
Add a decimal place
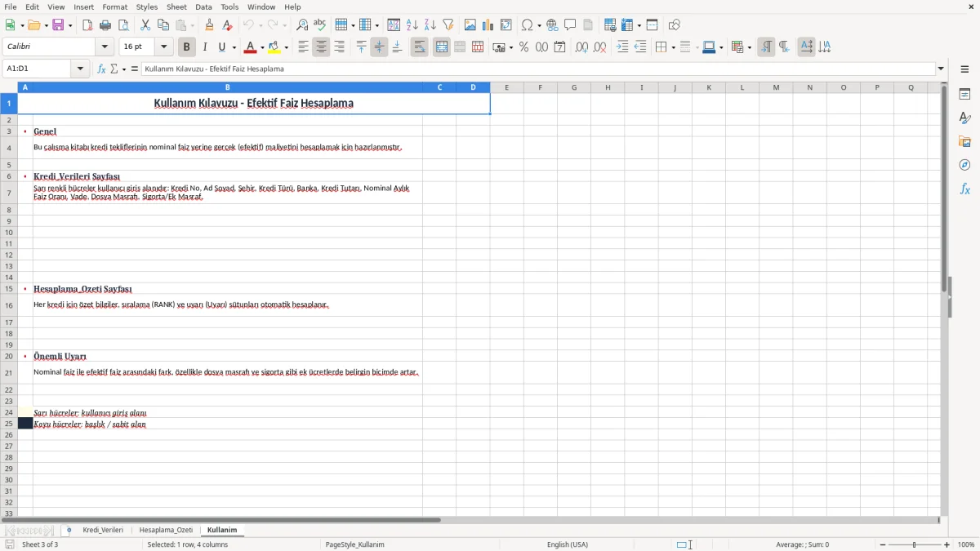(581, 47)
